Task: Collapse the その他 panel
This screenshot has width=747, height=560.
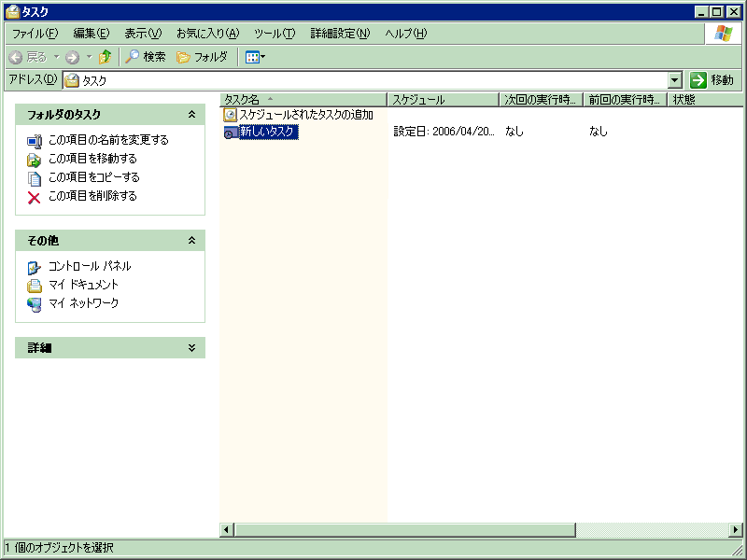Action: coord(191,241)
